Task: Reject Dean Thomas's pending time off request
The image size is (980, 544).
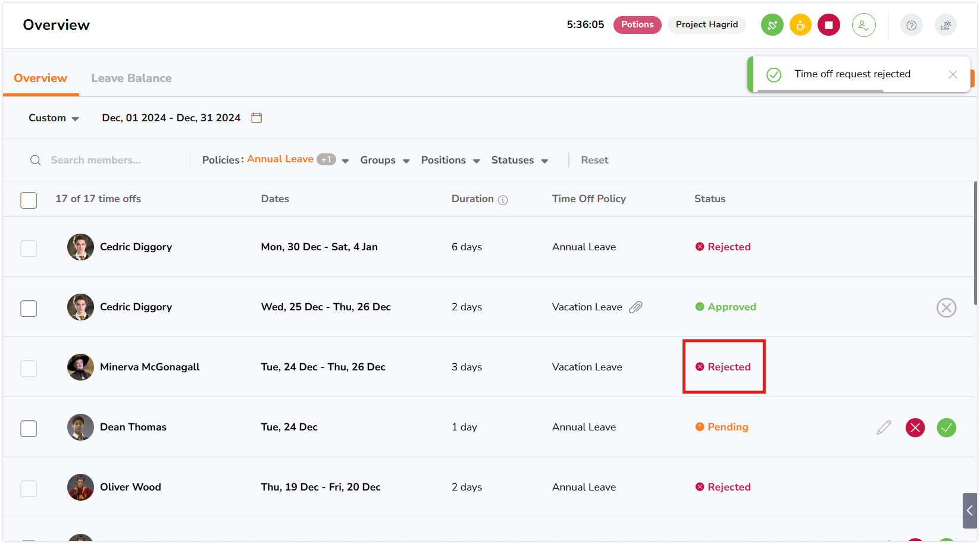Action: point(915,427)
